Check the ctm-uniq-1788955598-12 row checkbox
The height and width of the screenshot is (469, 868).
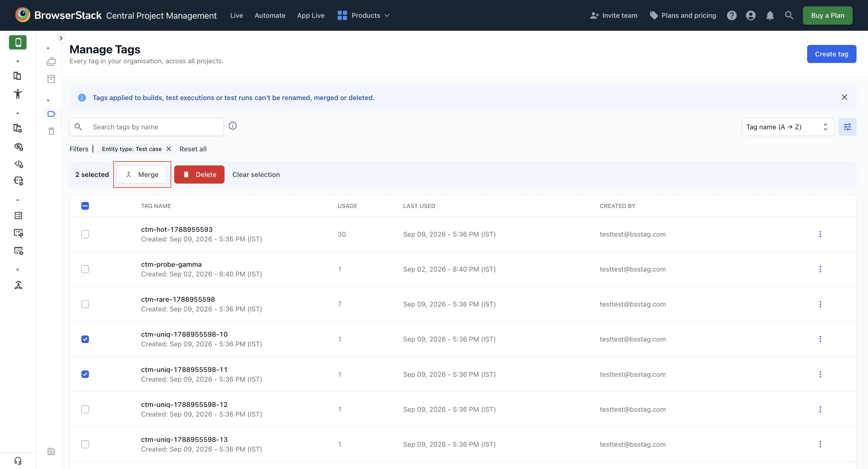85,409
